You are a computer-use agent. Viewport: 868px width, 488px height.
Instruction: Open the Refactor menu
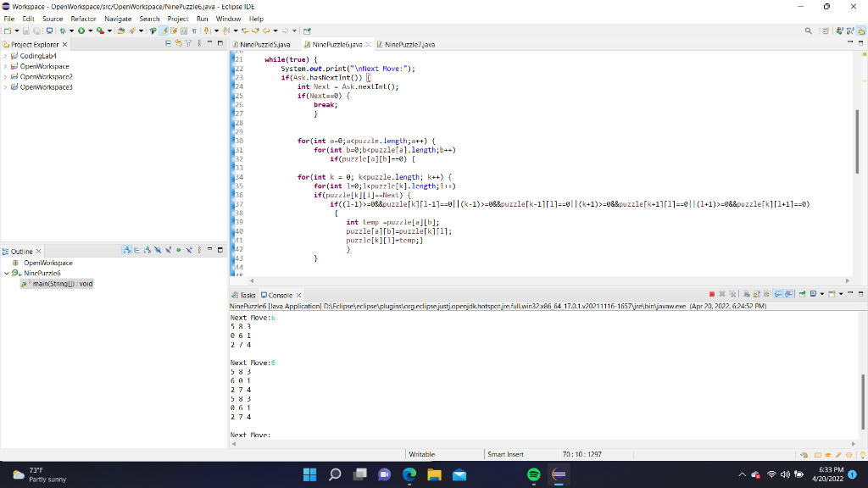[x=82, y=18]
